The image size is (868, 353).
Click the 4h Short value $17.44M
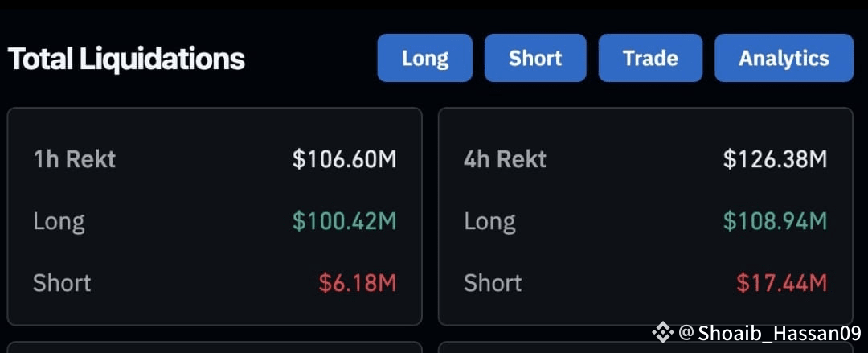pyautogui.click(x=782, y=283)
